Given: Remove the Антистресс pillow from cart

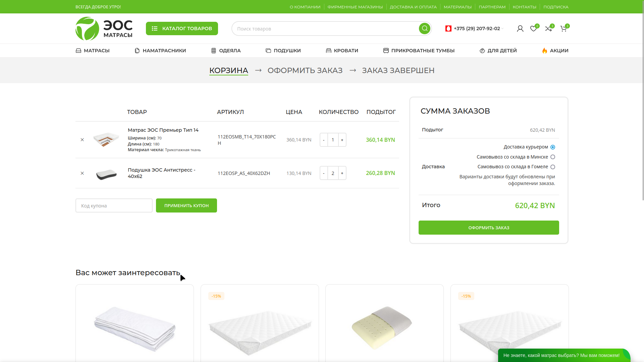Looking at the screenshot, I should [x=82, y=173].
